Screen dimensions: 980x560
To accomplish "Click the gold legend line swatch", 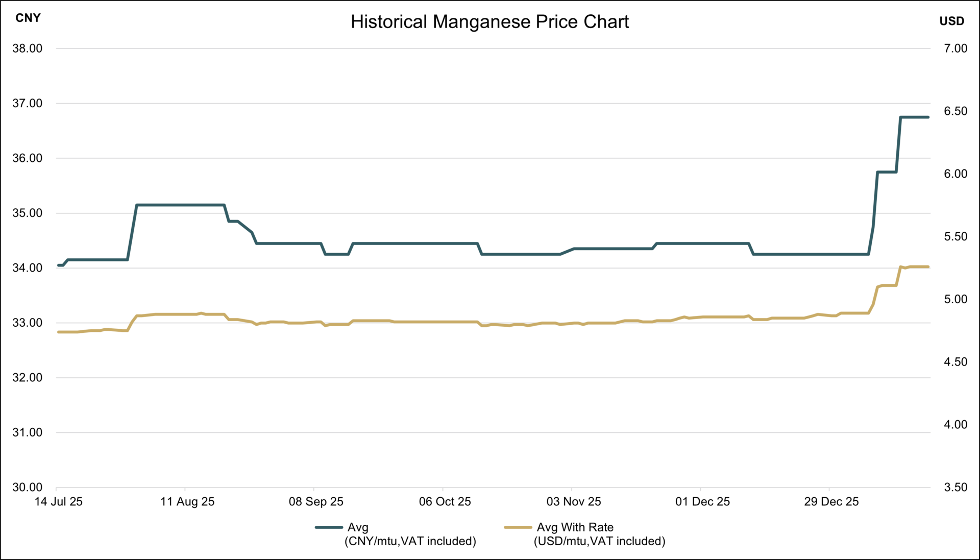I will 518,527.
